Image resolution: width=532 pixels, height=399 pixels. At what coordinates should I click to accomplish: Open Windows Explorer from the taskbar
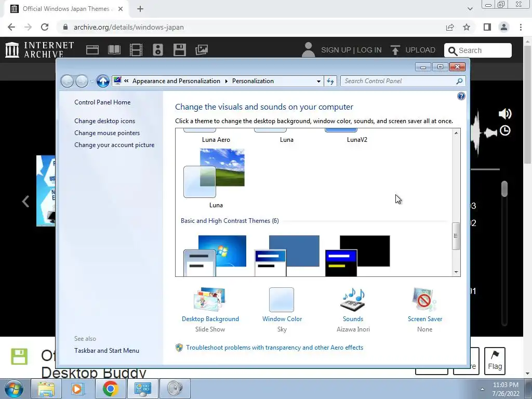[46, 389]
